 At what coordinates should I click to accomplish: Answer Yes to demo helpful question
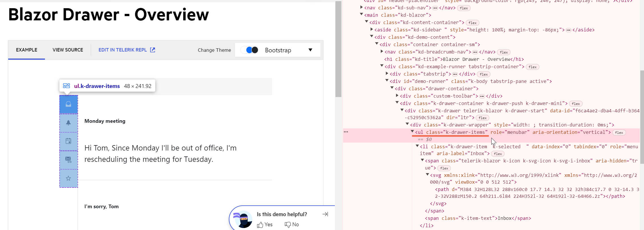pyautogui.click(x=265, y=225)
